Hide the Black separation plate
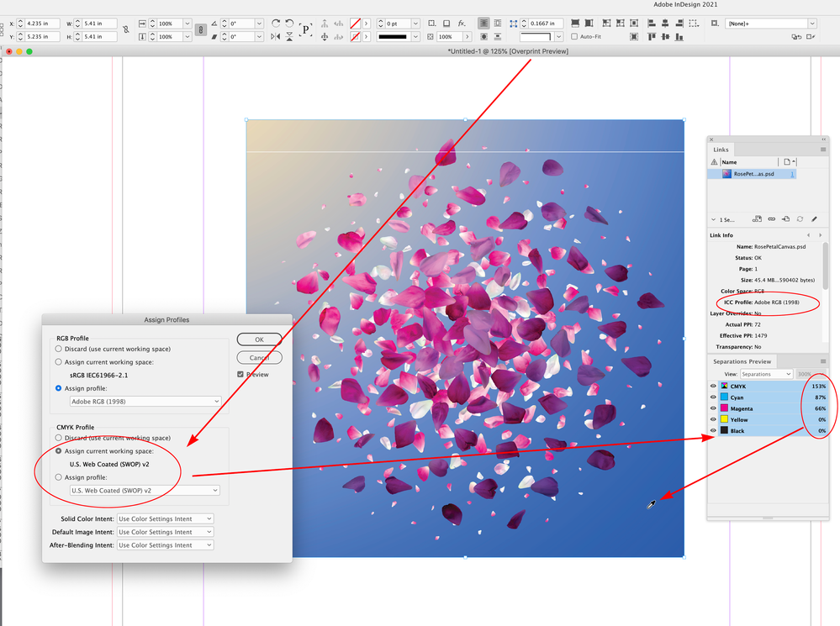840x626 pixels. (713, 430)
